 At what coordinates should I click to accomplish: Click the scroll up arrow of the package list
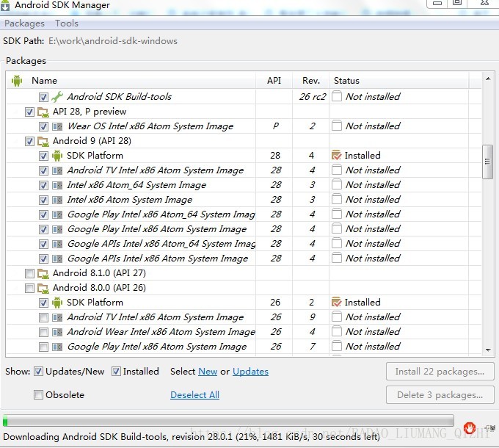[x=487, y=79]
